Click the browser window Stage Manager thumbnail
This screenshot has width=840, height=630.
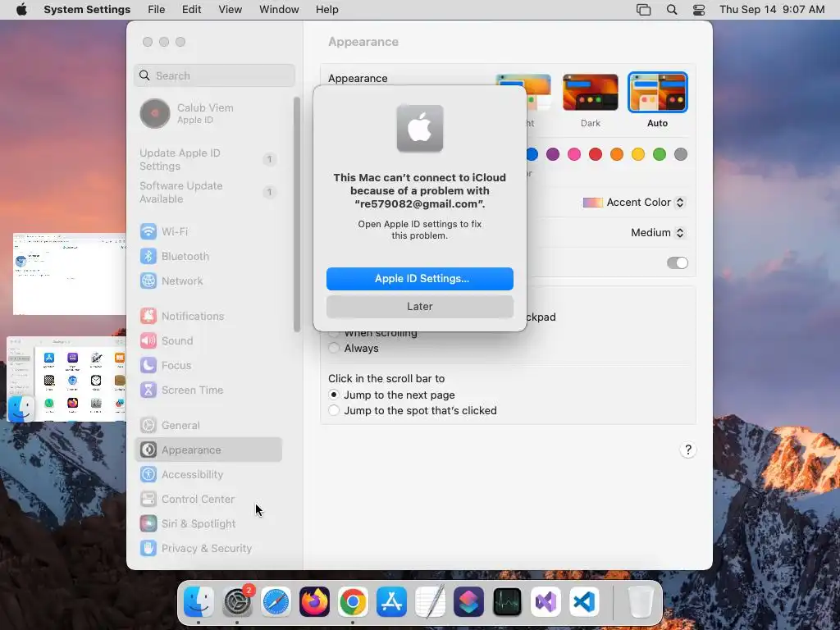pos(70,274)
